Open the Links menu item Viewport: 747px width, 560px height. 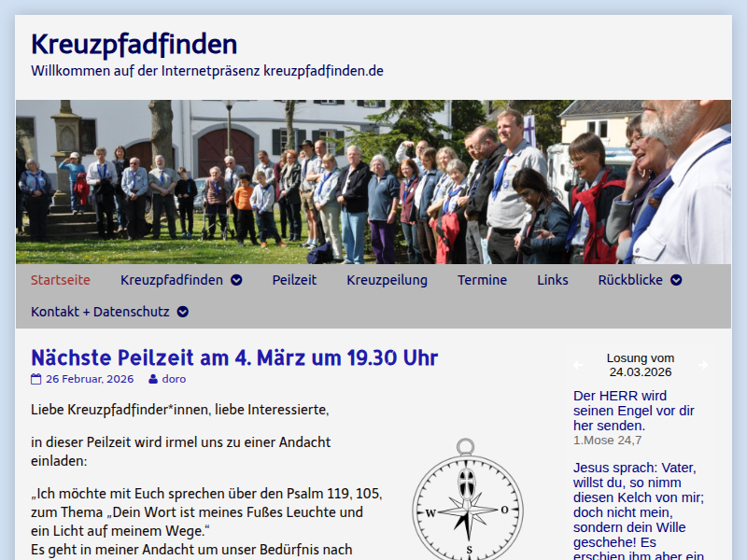(552, 280)
